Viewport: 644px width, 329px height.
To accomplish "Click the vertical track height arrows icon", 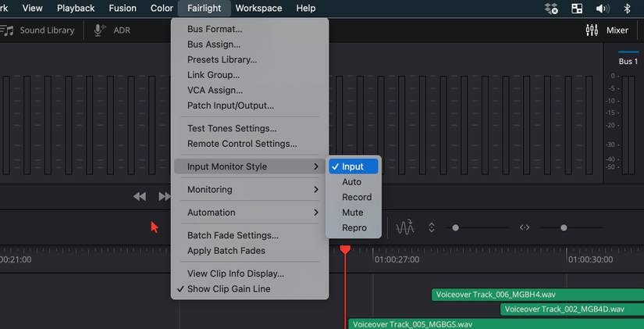I will [431, 227].
